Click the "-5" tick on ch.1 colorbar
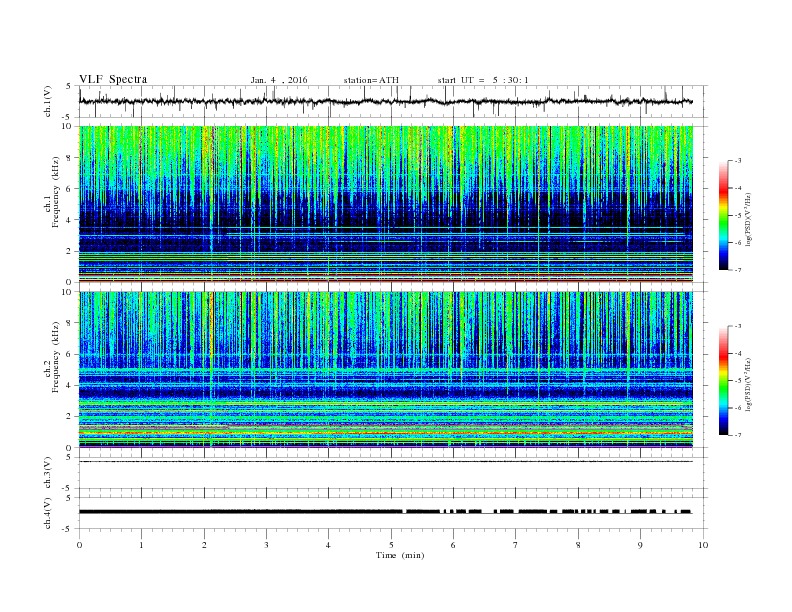Screen dimensions: 792x612 pos(737,216)
